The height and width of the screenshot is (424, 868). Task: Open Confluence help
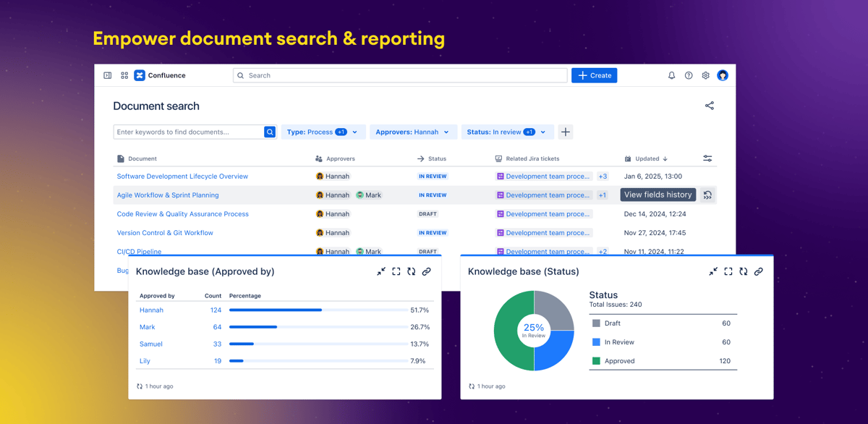click(x=689, y=75)
